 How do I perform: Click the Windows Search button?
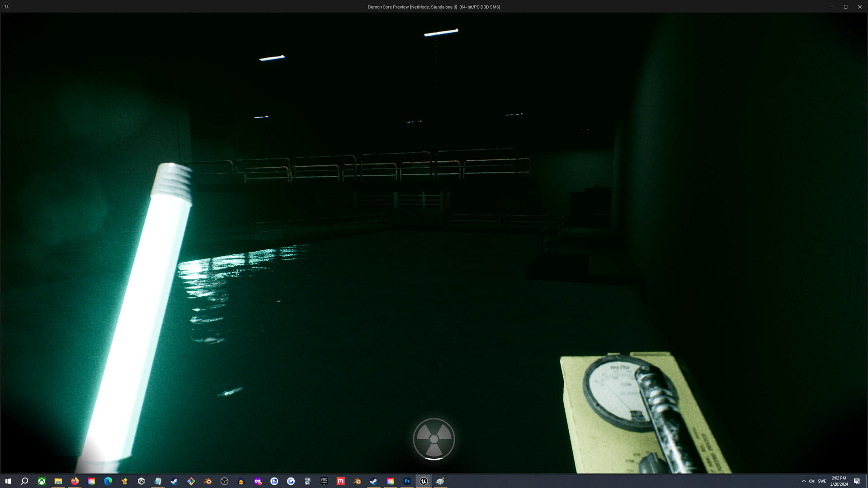25,481
